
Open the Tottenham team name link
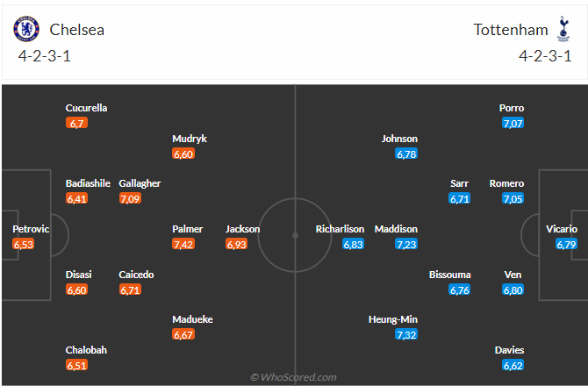[x=511, y=29]
